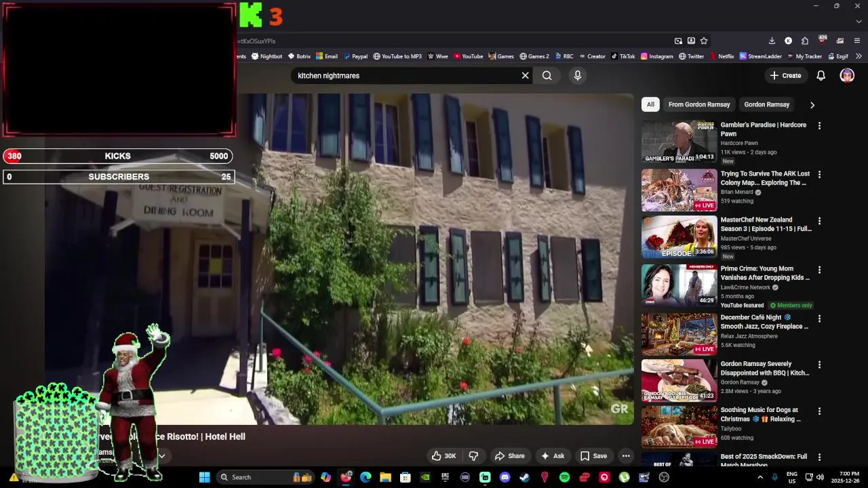Open YouTube notifications bell

click(821, 76)
